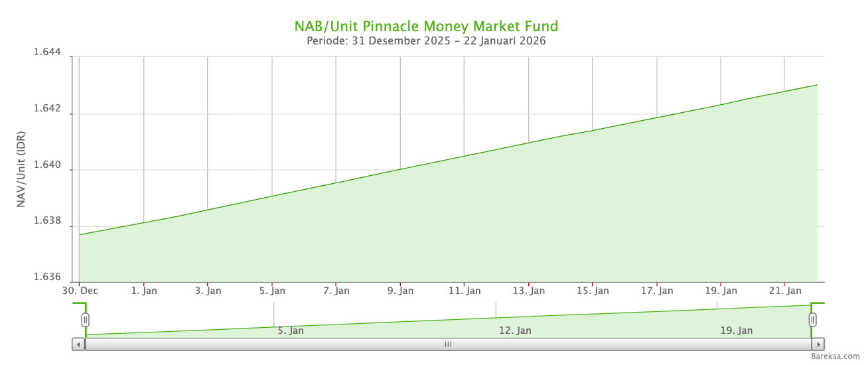Viewport: 868px width, 365px height.
Task: Click the chart title NAB/Unit Pinnacle Money Market Fund
Action: pyautogui.click(x=426, y=27)
